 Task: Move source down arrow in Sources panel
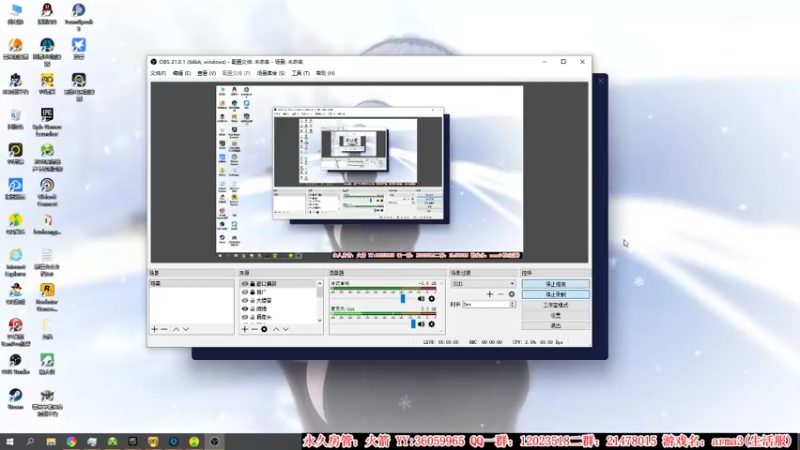click(x=286, y=329)
